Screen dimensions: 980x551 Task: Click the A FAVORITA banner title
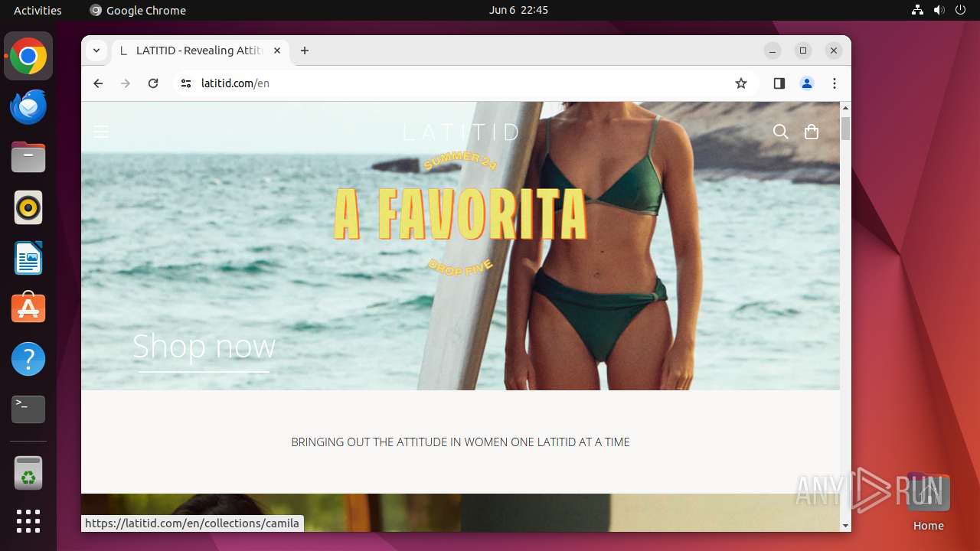pyautogui.click(x=460, y=214)
